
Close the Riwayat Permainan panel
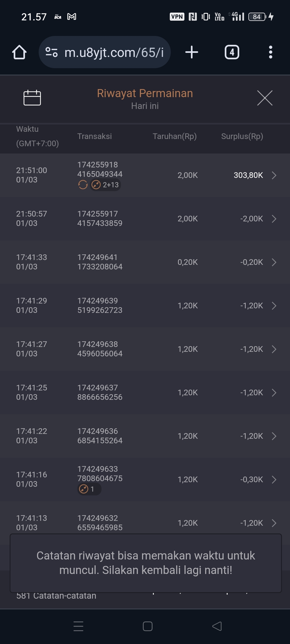[265, 98]
